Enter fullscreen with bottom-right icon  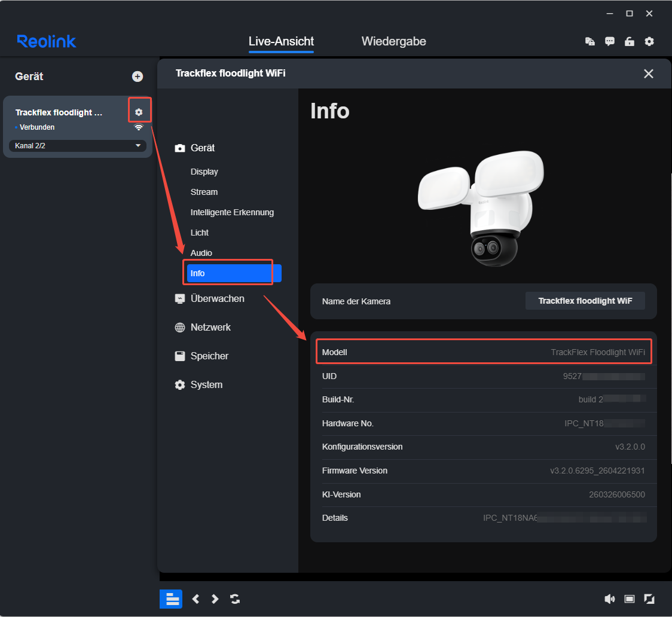649,599
